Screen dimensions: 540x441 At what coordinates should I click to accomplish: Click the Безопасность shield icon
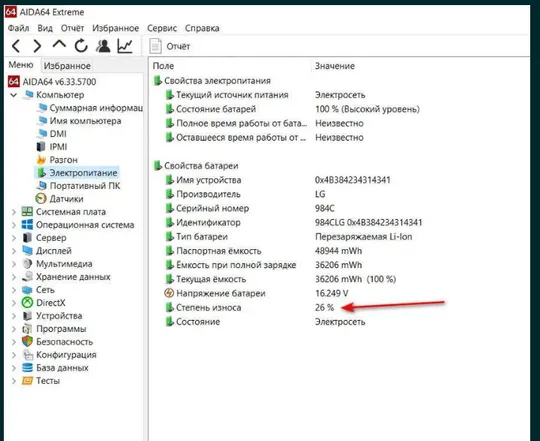coord(27,342)
